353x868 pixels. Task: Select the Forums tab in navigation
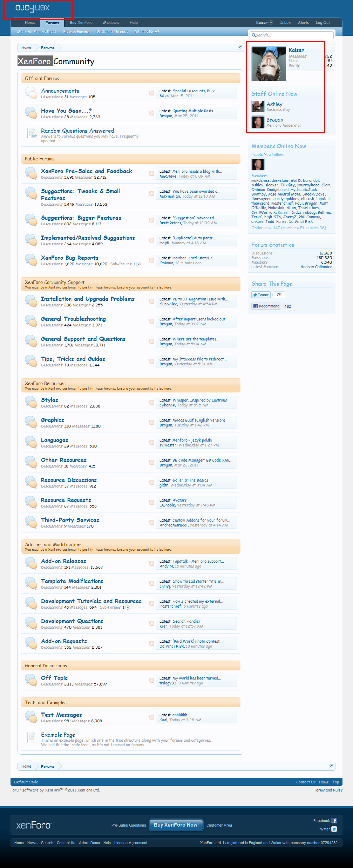click(52, 23)
